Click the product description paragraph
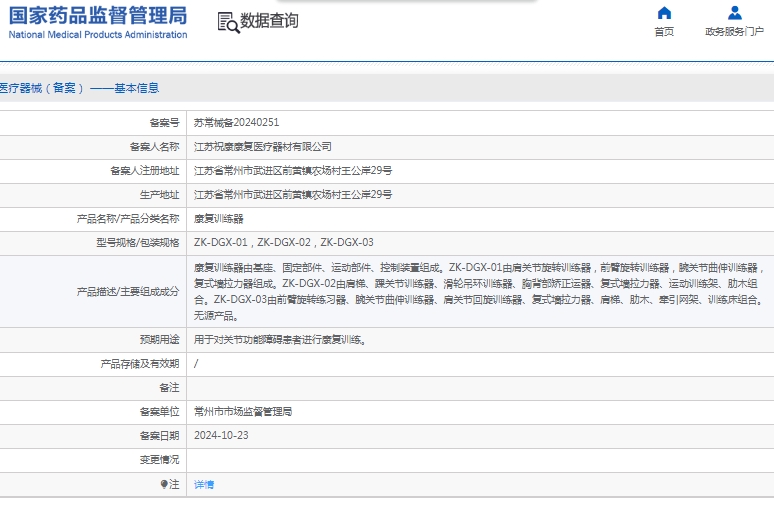The width and height of the screenshot is (774, 505). tap(479, 291)
